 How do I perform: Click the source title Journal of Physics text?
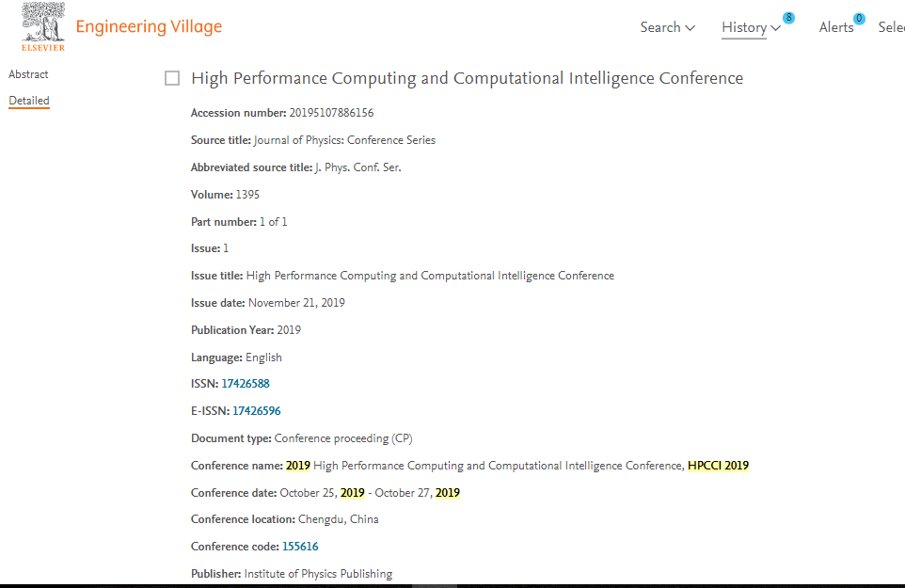344,140
